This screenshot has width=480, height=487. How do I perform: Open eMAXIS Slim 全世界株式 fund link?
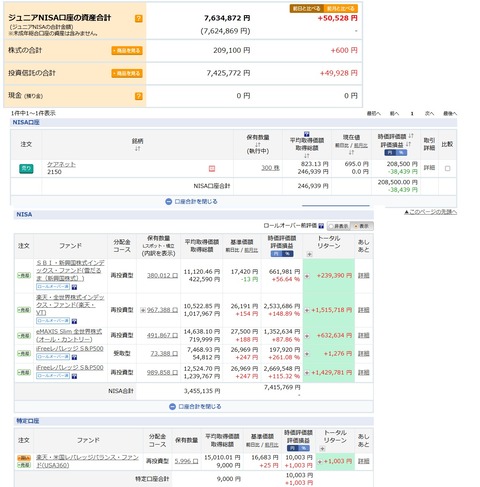pos(69,335)
